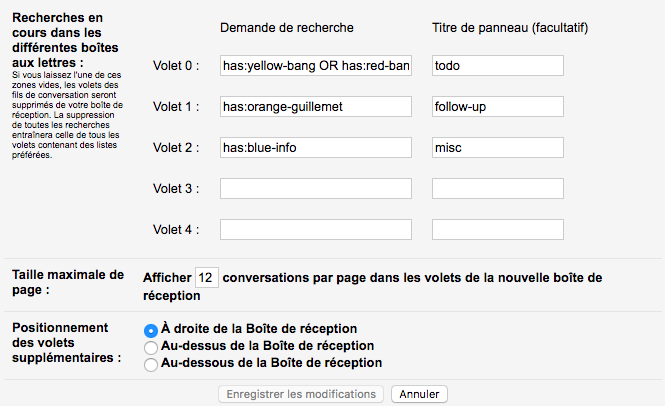Click the 'Volet 2 :' label

176,148
